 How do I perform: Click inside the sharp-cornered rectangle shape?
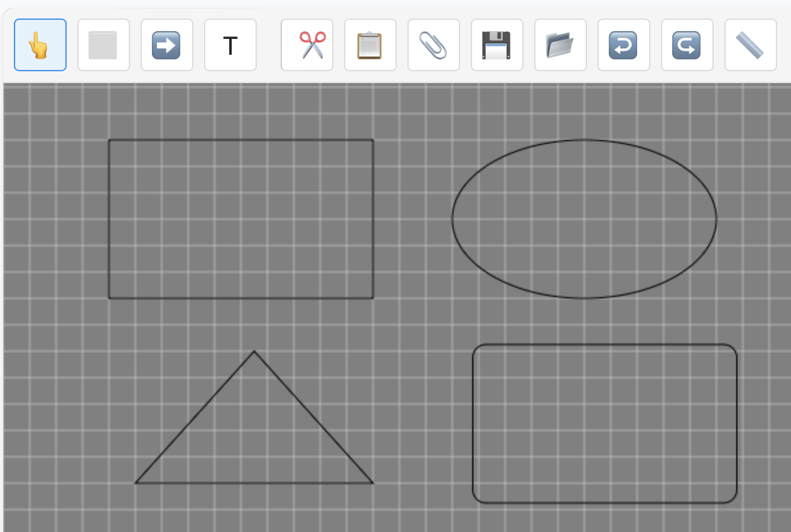(241, 219)
